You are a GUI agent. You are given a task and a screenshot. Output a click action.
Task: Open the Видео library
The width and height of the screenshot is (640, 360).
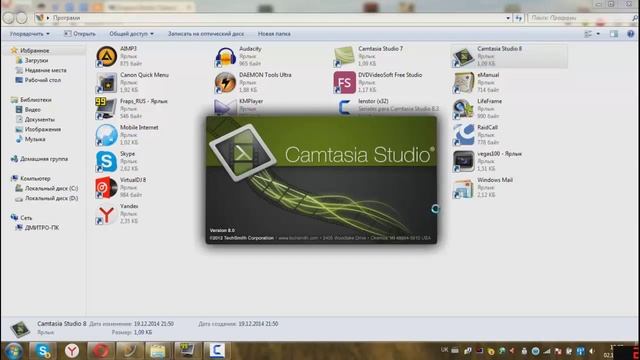32,109
